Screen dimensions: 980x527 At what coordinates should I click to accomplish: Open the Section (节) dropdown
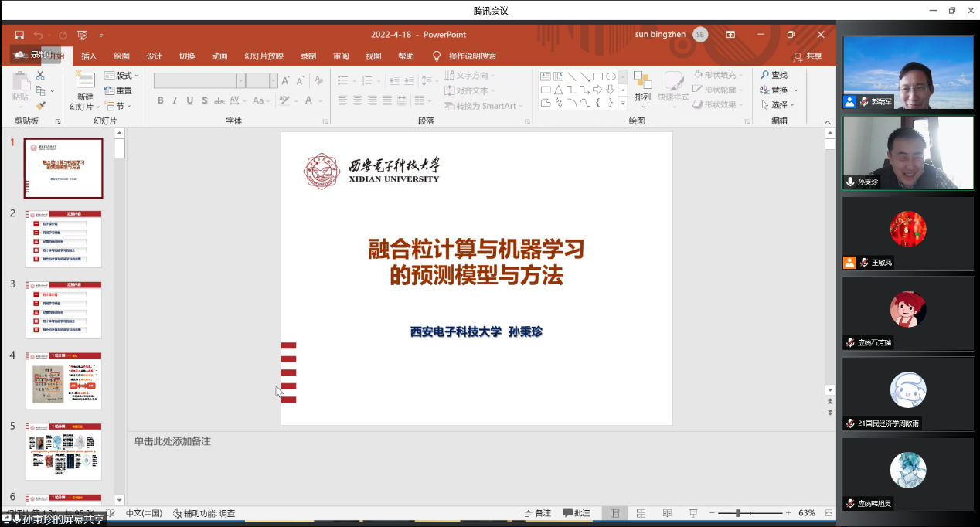tap(118, 106)
